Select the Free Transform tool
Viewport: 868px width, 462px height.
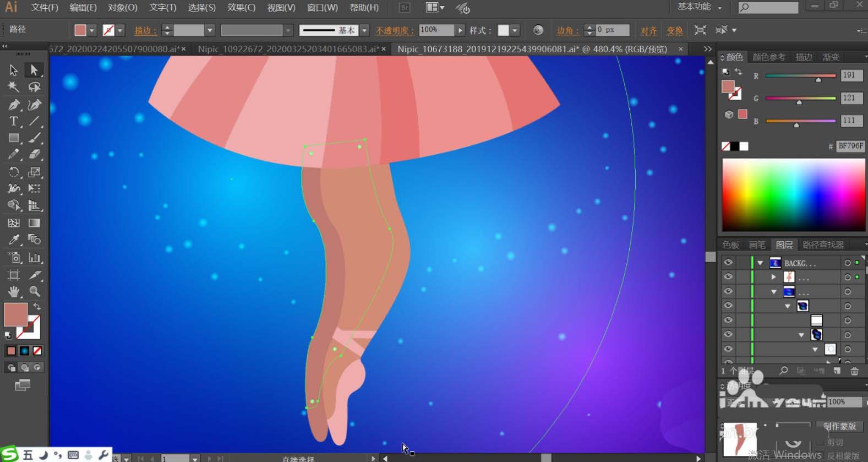tap(34, 189)
